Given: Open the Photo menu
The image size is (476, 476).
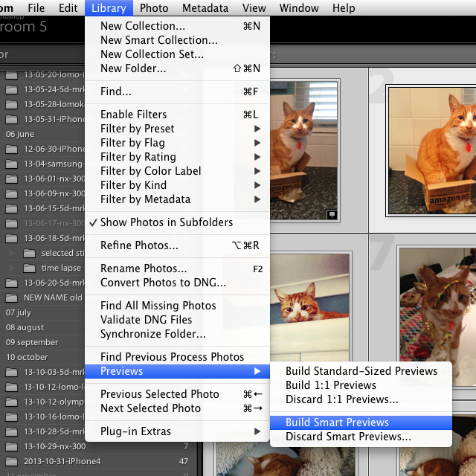Looking at the screenshot, I should click(154, 8).
